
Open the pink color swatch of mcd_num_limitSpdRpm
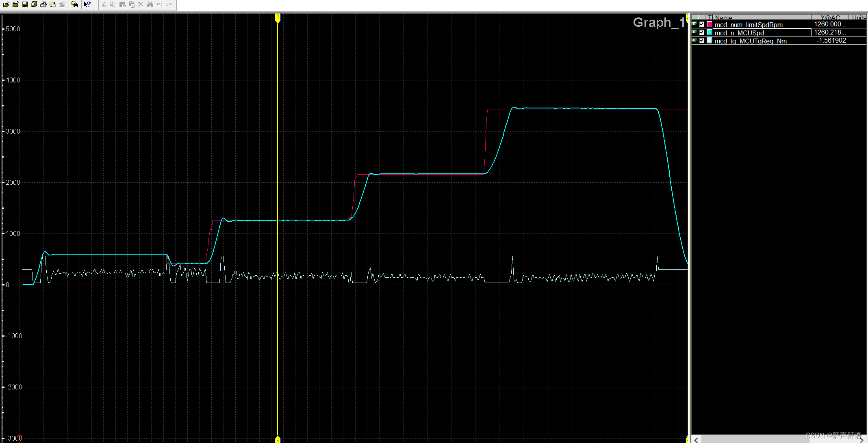pos(710,24)
